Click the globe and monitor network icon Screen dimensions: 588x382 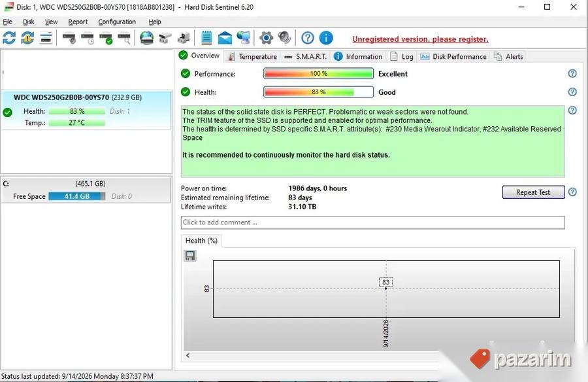pos(244,38)
